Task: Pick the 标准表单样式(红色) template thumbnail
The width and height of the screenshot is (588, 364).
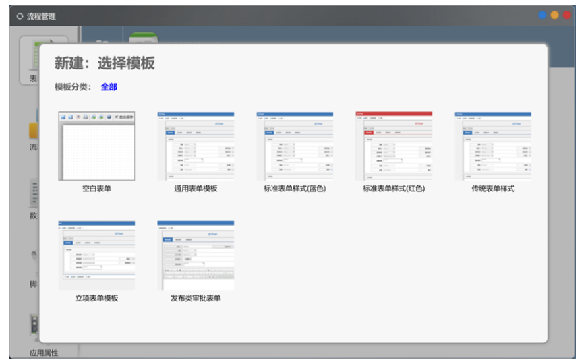Action: pos(394,146)
